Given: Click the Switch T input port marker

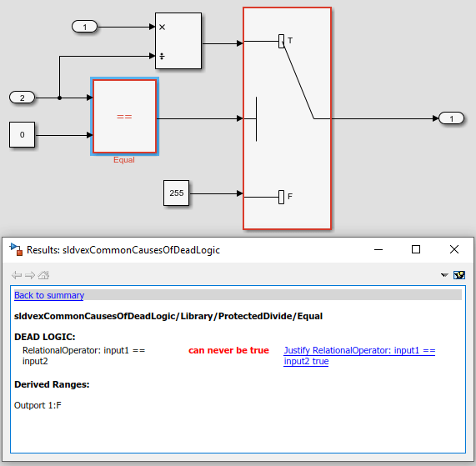Looking at the screenshot, I should [x=282, y=41].
